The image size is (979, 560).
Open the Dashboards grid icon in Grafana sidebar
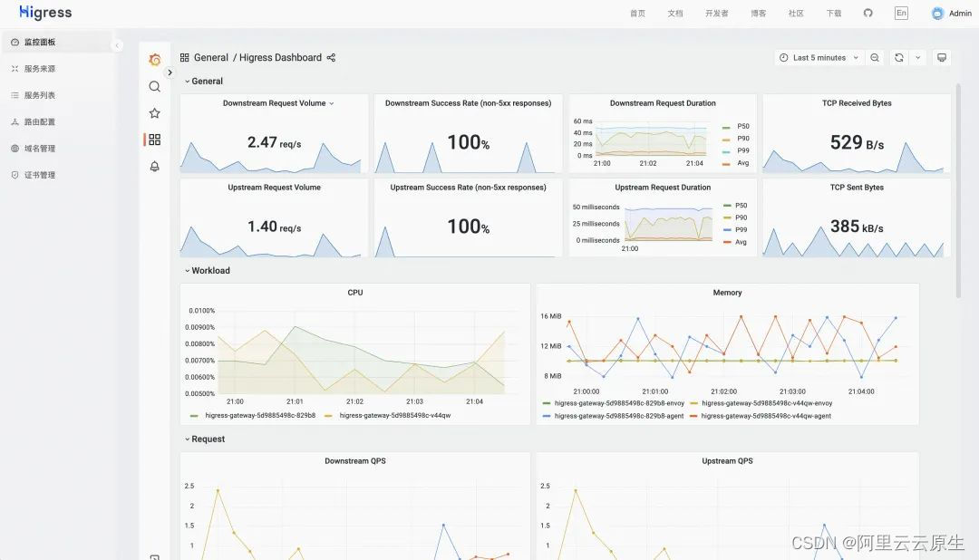[155, 140]
